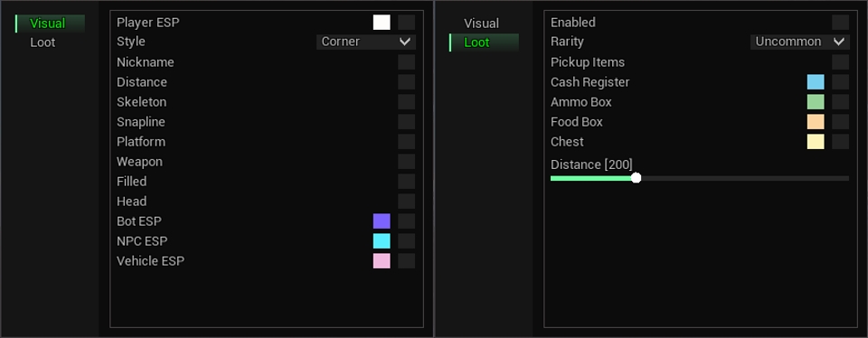Click the Rarity dropdown chevron arrow

[839, 42]
